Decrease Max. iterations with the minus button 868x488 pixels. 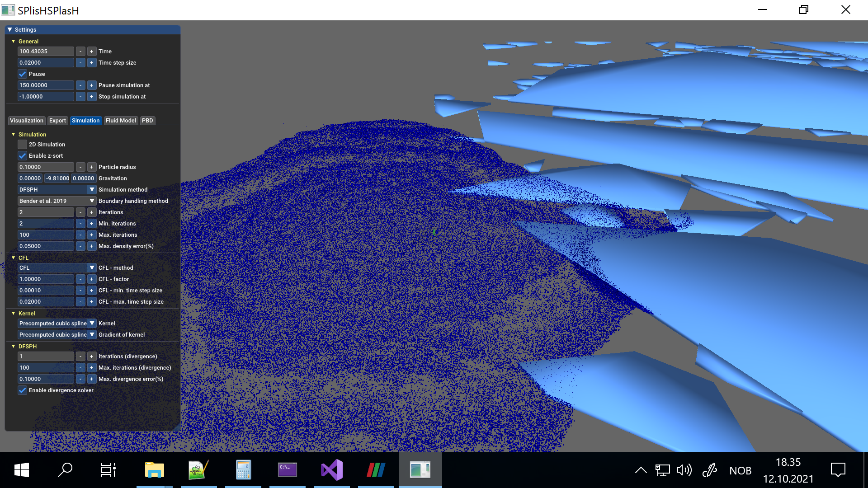(x=80, y=235)
